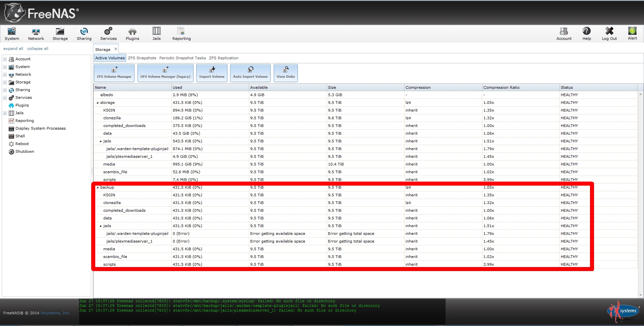Switch to the ZFS Snapshots tab
The image size is (644, 326).
(x=142, y=58)
